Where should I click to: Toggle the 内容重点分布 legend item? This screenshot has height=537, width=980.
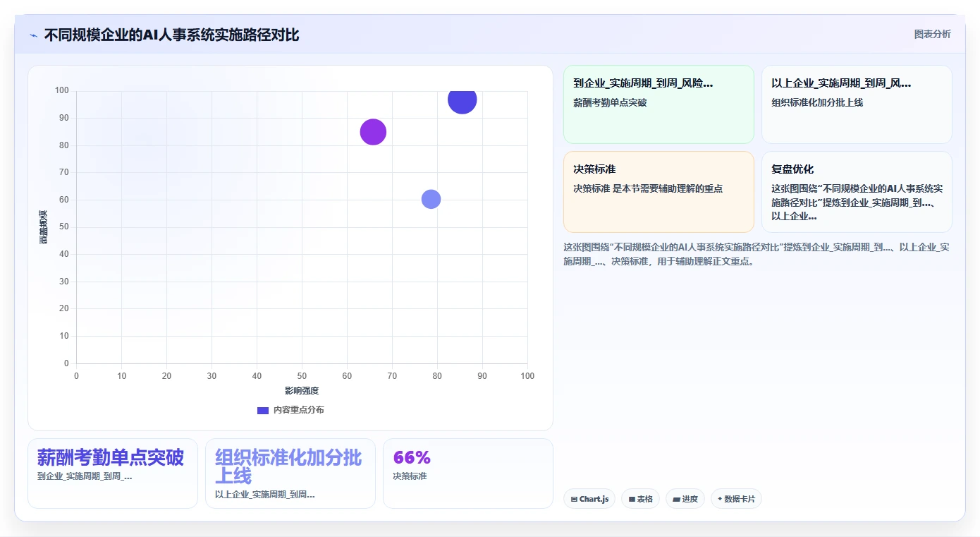290,410
